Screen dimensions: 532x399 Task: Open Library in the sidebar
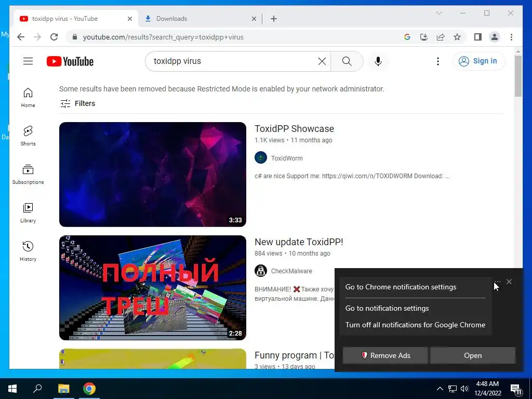(x=28, y=212)
